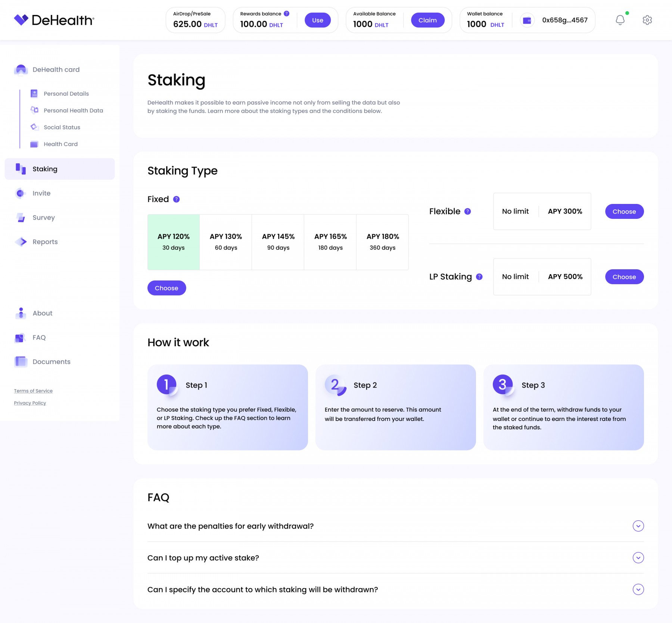Click Rewards balance help icon

click(286, 13)
